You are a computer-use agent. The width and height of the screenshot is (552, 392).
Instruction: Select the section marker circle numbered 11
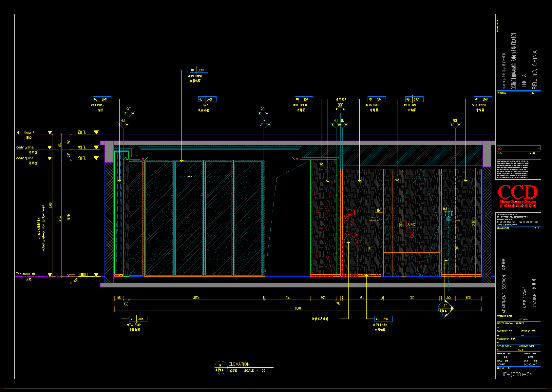(x=445, y=308)
